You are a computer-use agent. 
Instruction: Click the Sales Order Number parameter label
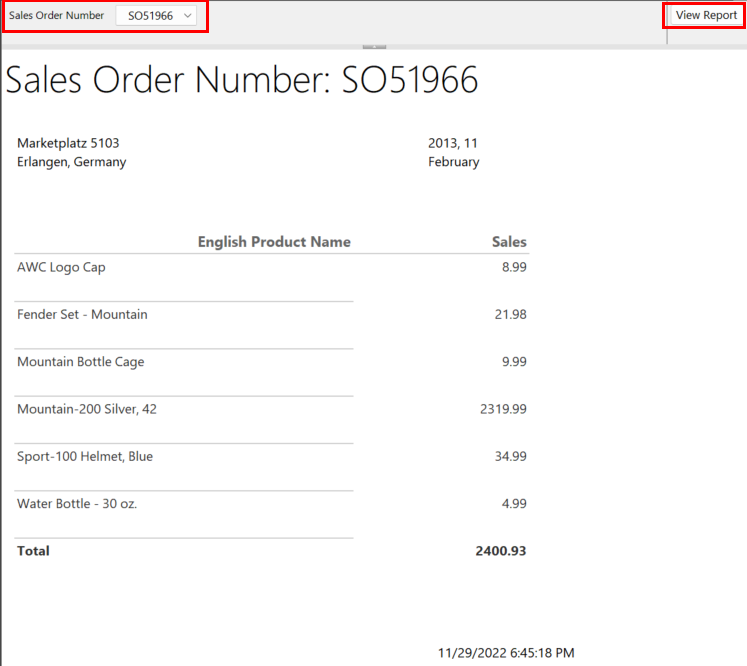57,16
